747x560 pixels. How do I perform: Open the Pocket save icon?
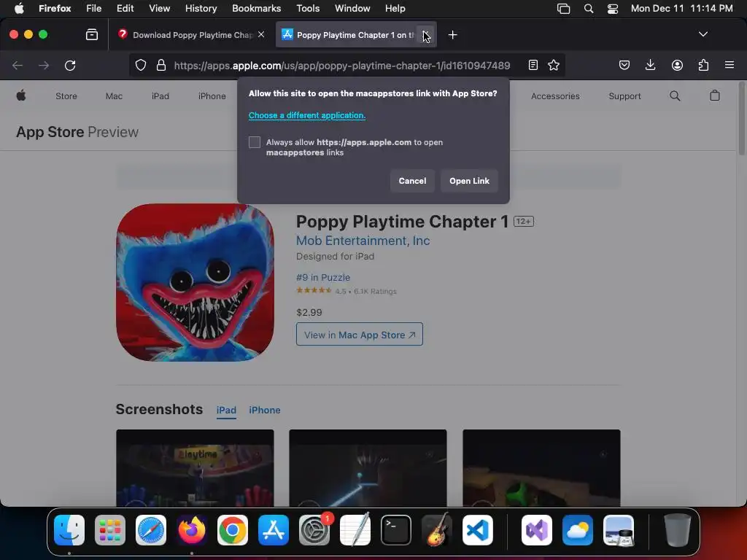coord(624,65)
